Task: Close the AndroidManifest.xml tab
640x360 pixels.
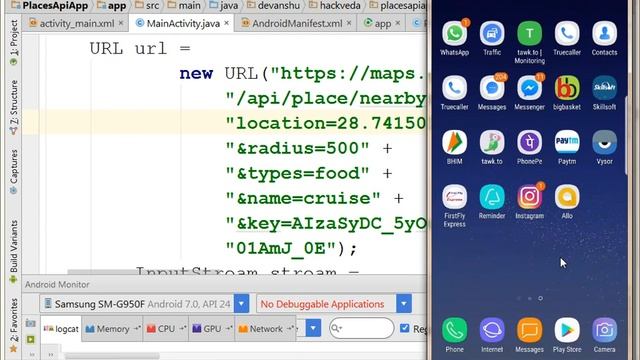Action: pyautogui.click(x=349, y=23)
